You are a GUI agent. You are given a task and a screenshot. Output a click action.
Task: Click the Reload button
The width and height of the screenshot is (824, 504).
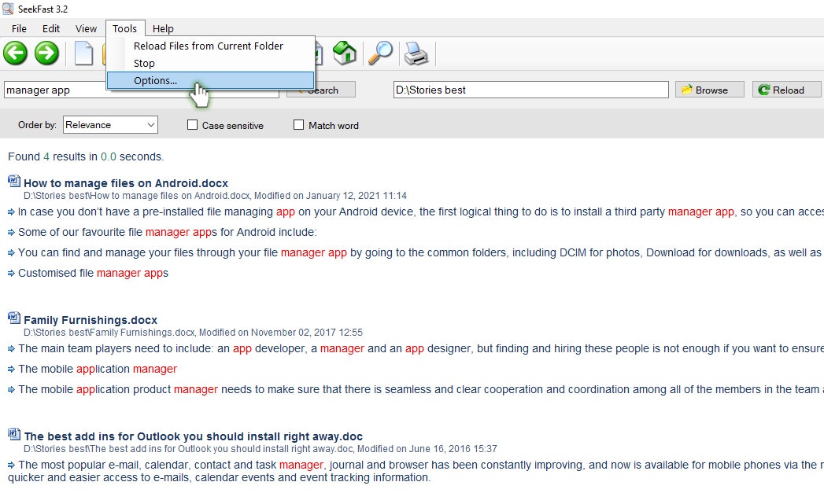[x=786, y=90]
